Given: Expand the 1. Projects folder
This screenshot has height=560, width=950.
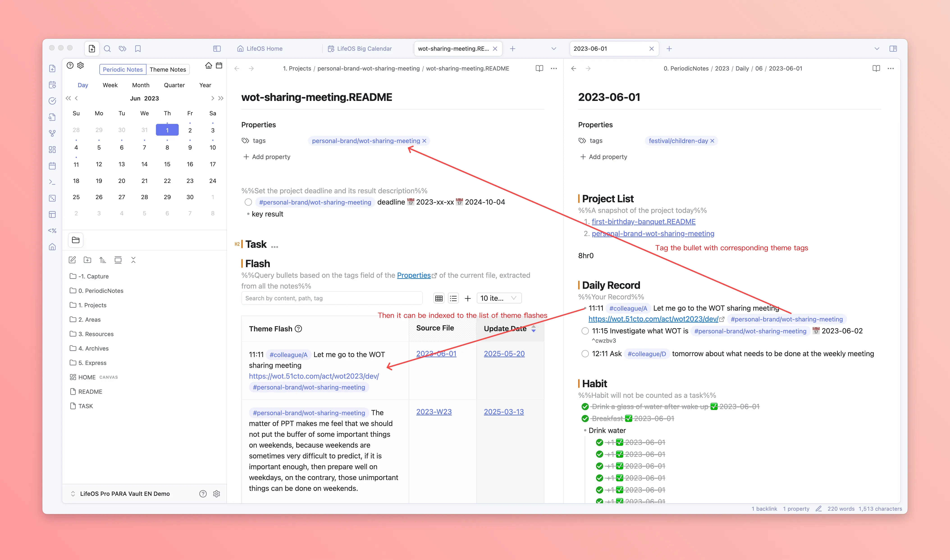Looking at the screenshot, I should coord(92,305).
